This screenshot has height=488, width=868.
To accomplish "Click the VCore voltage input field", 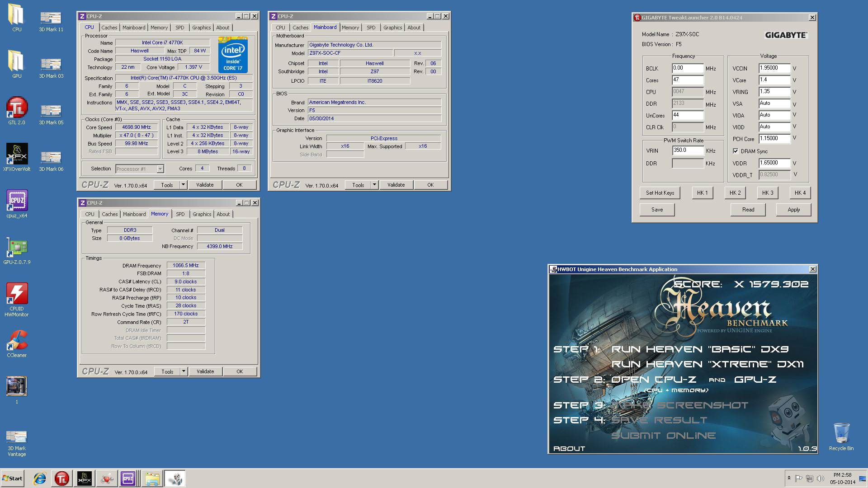I will [774, 80].
